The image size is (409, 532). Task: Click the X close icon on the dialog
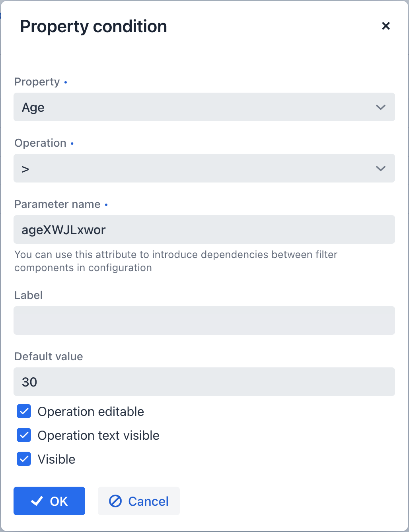(386, 26)
